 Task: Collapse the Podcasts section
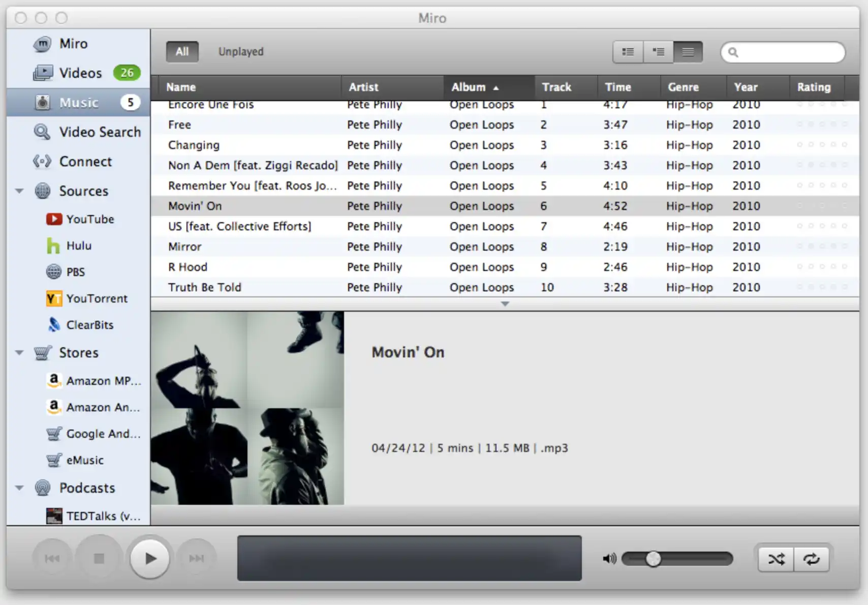pyautogui.click(x=19, y=488)
